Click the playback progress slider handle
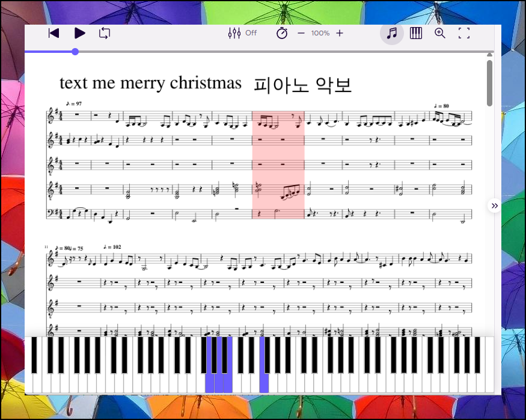The width and height of the screenshot is (526, 420). 75,52
